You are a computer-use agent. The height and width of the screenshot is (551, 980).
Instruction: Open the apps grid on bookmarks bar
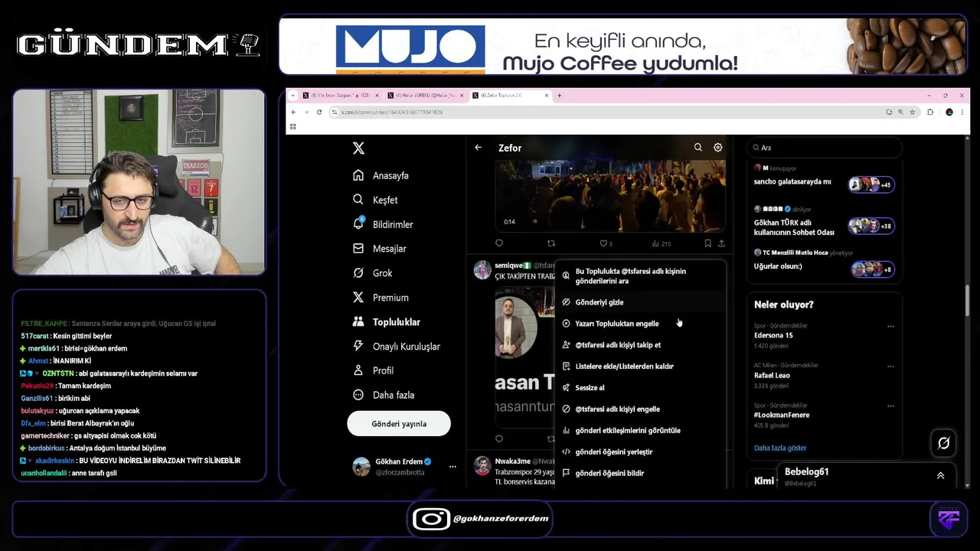(x=293, y=127)
